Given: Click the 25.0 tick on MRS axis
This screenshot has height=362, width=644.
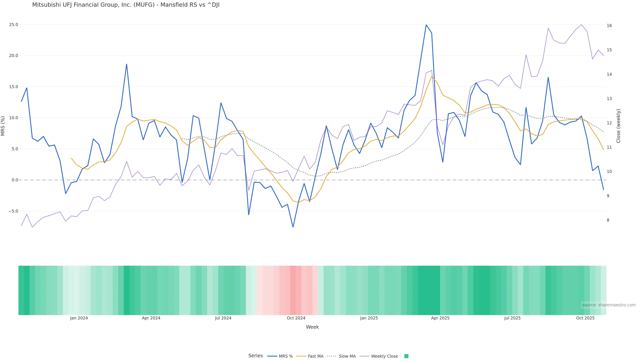Looking at the screenshot, I should [x=13, y=24].
